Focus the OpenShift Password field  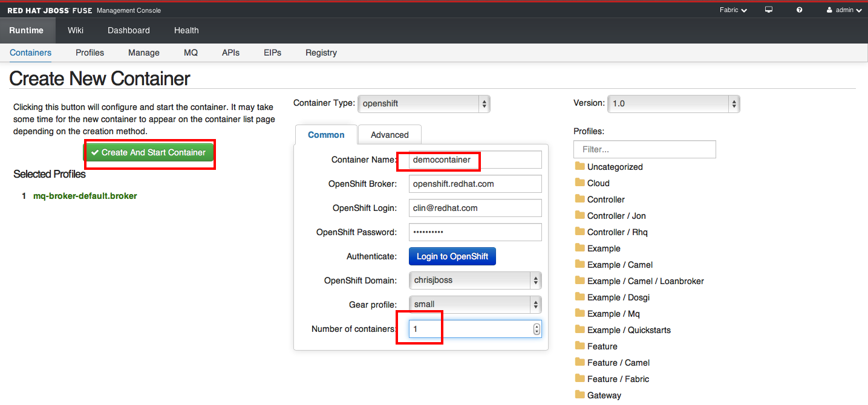[475, 232]
